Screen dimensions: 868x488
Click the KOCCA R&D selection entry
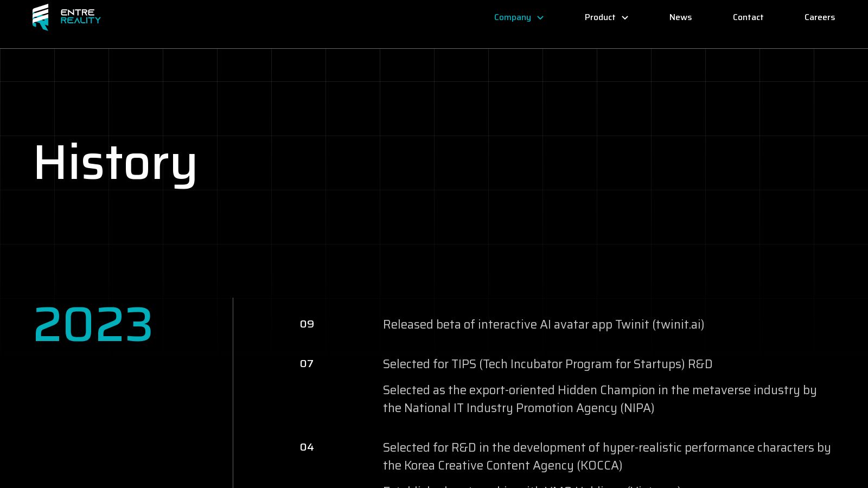[607, 456]
